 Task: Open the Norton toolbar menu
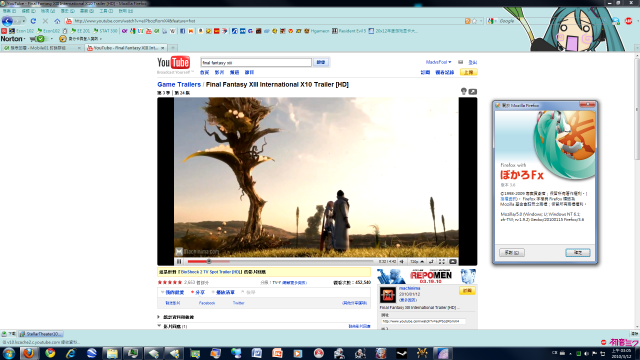pos(13,39)
